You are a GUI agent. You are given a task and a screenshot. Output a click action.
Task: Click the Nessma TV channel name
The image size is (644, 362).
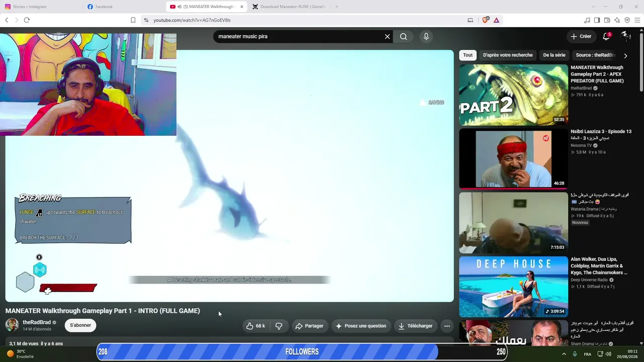(x=581, y=145)
